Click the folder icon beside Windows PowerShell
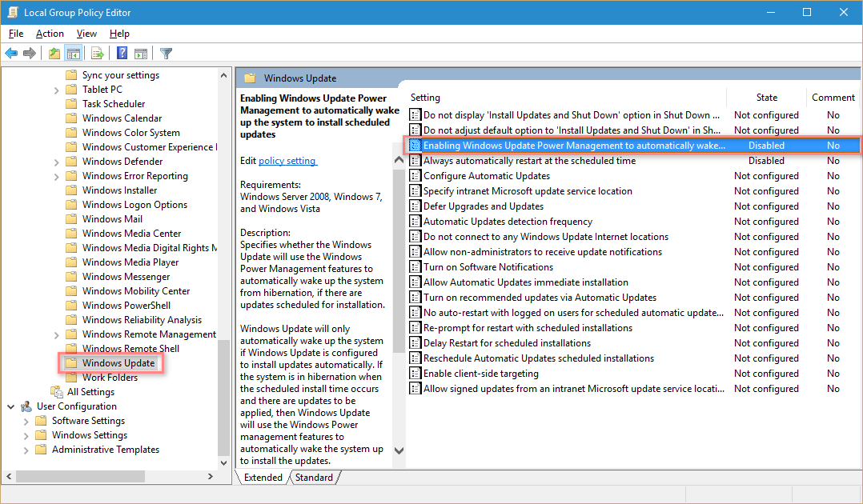Screen dimensions: 863x504 [71, 306]
